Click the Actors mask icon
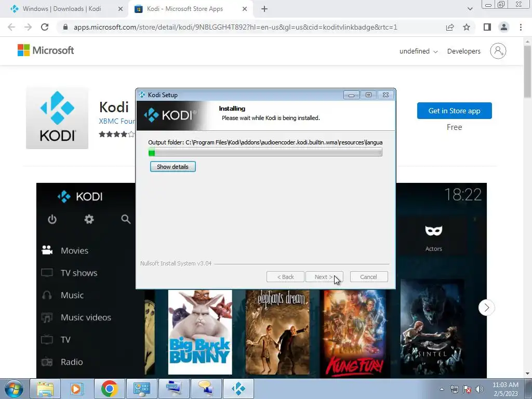 434,231
